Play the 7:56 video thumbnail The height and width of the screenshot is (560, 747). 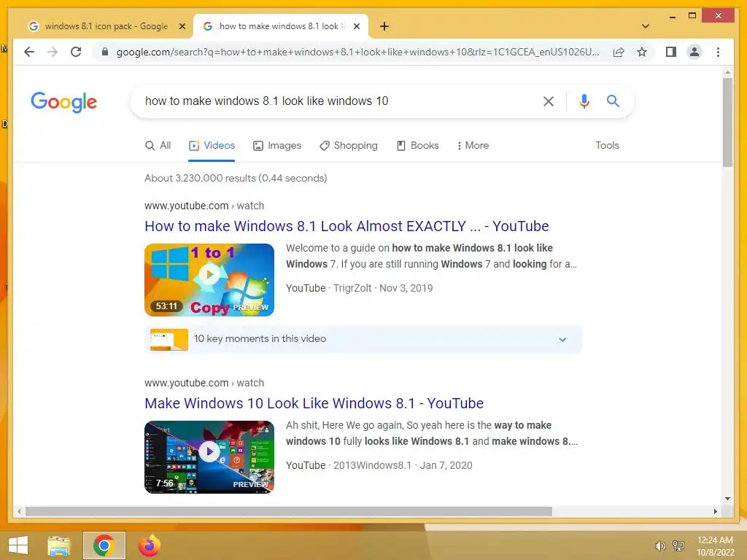209,457
